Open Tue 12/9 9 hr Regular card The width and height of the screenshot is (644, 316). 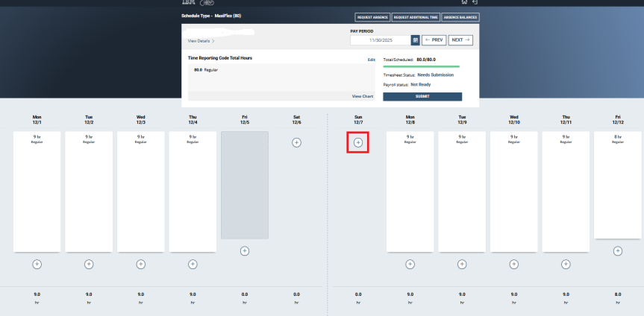click(462, 192)
